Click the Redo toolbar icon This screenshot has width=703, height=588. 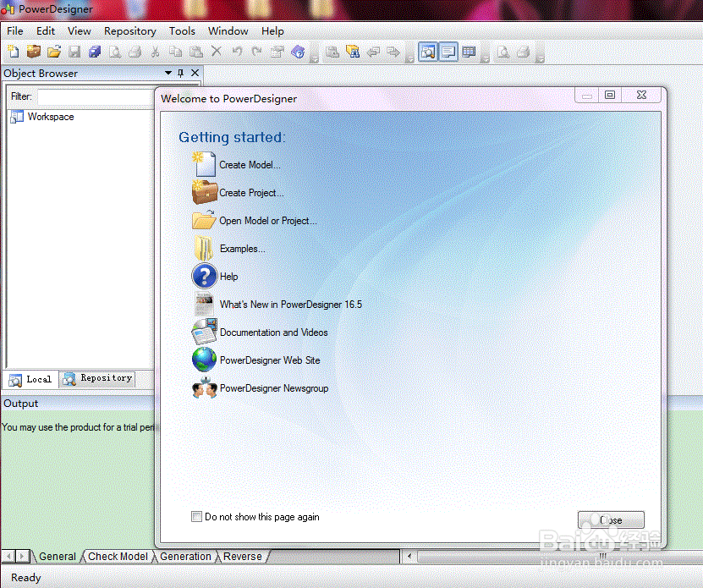(257, 52)
